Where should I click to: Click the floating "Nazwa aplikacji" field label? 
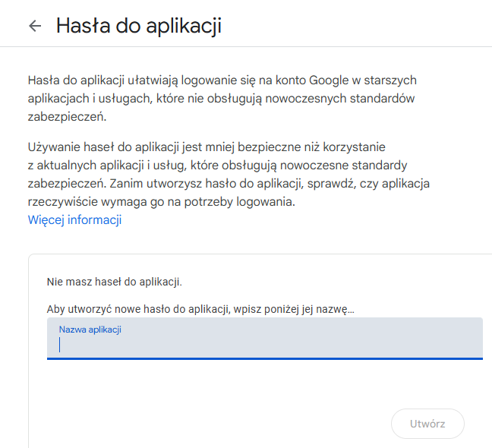90,329
